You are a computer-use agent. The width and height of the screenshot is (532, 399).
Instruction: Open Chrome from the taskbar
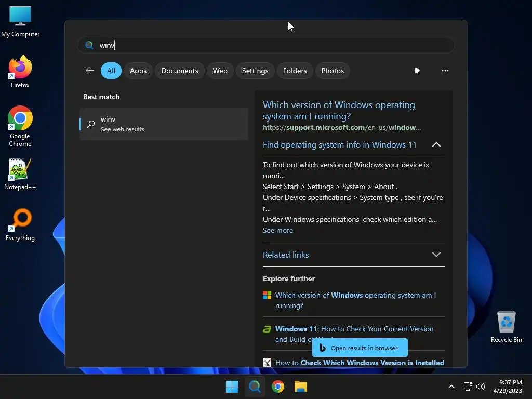tap(278, 387)
